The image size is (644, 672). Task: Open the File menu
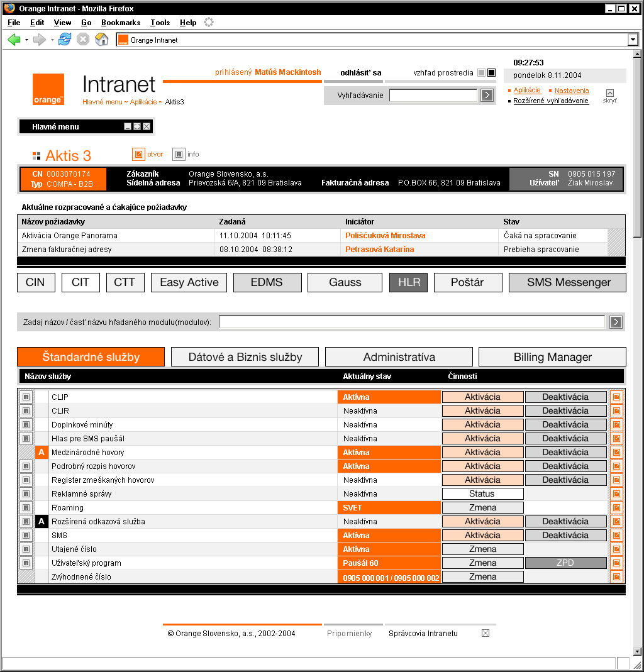14,23
